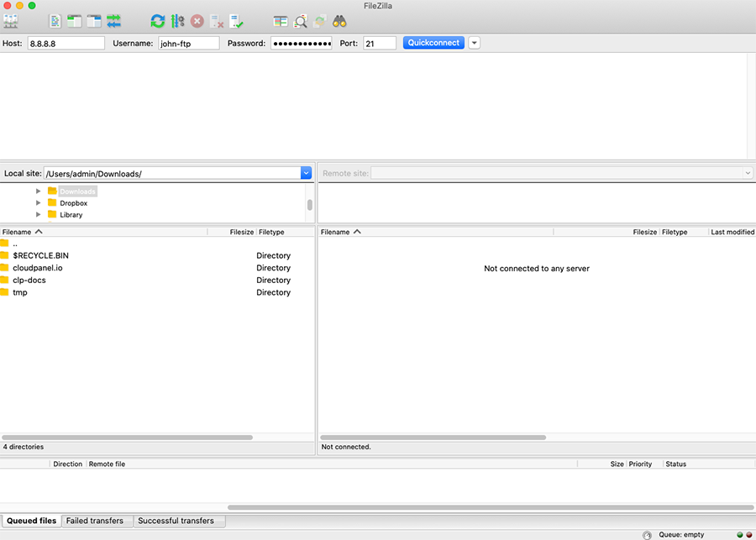Open Local site path dropdown

coord(306,173)
